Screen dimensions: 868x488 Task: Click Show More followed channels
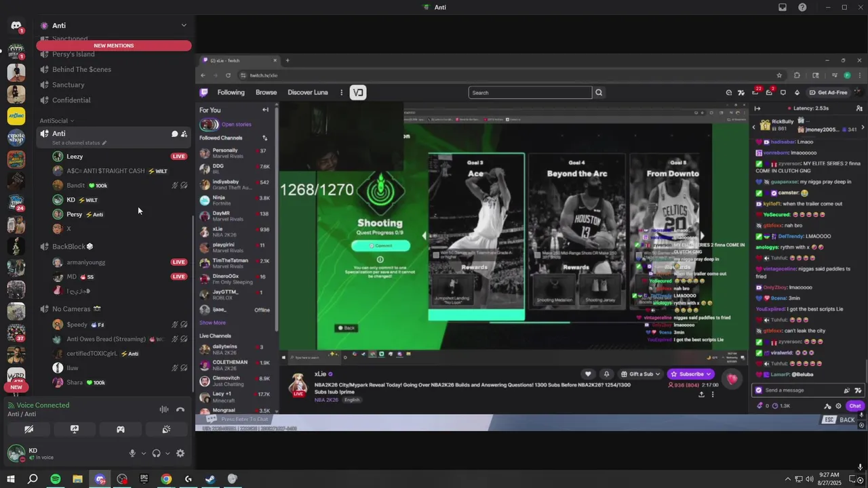tap(212, 323)
